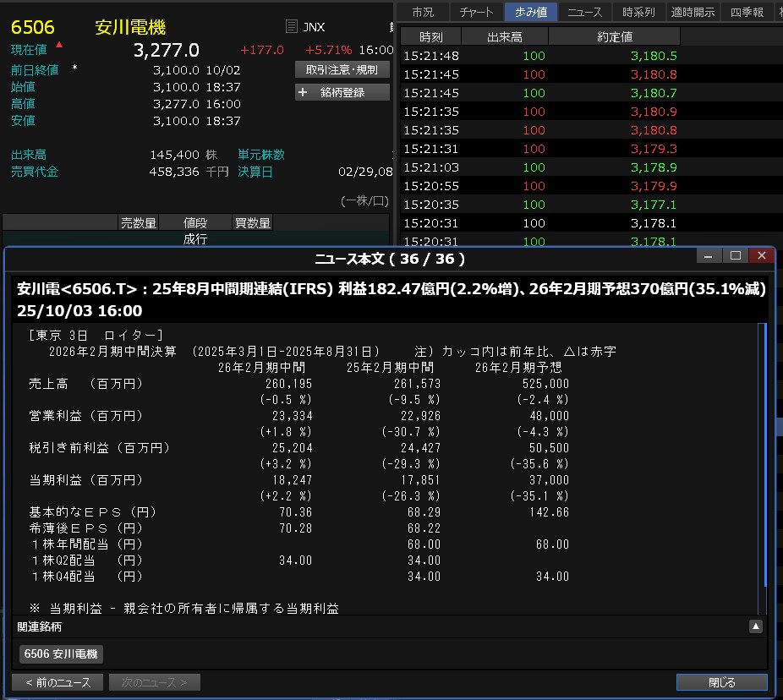Close the news window with X
The height and width of the screenshot is (700, 783).
[762, 255]
